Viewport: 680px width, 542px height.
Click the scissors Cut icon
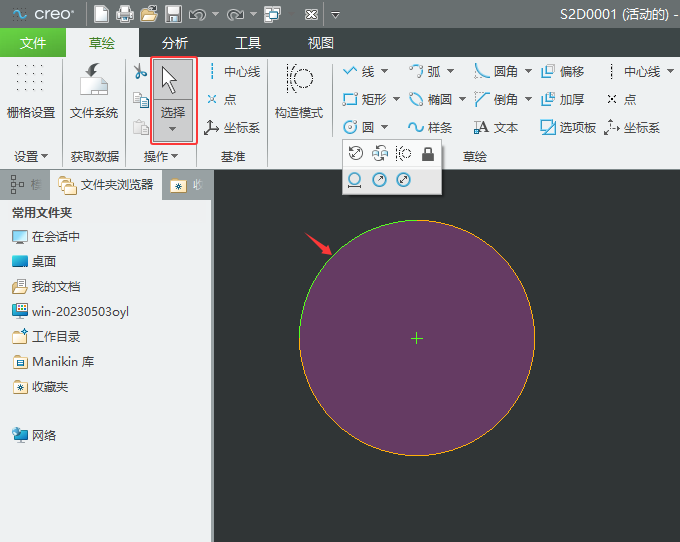pyautogui.click(x=140, y=72)
